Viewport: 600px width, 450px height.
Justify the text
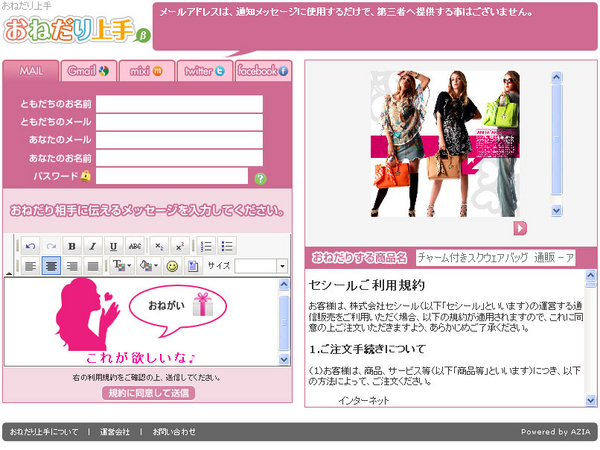(x=93, y=266)
